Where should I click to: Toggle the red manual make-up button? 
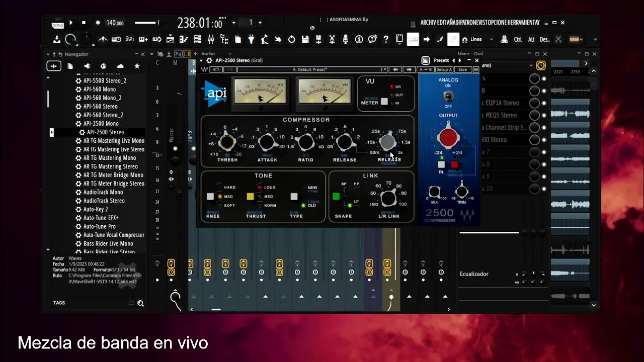click(454, 164)
